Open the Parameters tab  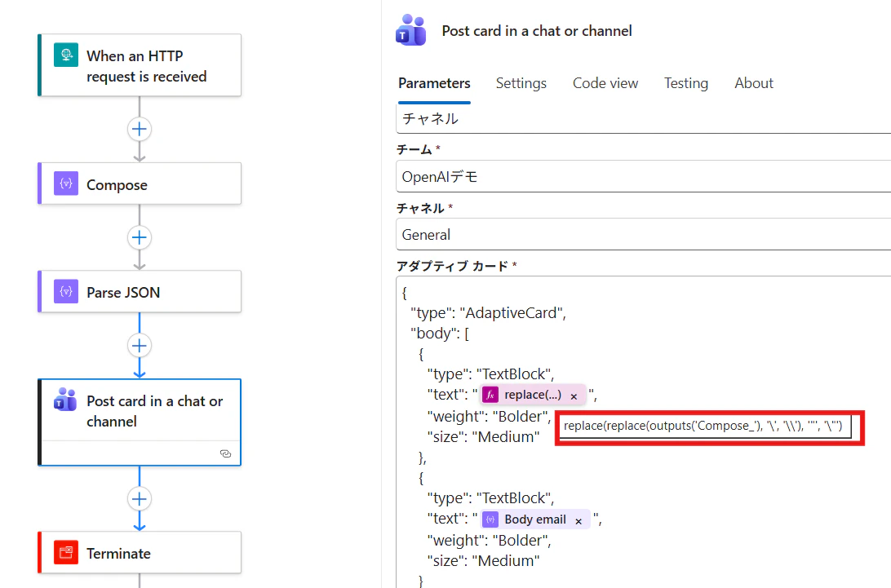[x=434, y=83]
